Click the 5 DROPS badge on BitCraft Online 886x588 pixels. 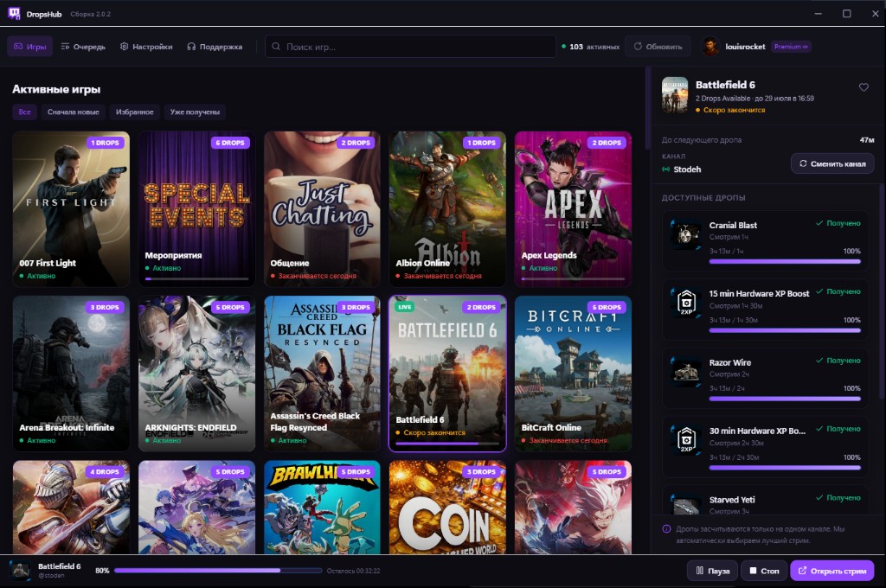coord(607,307)
